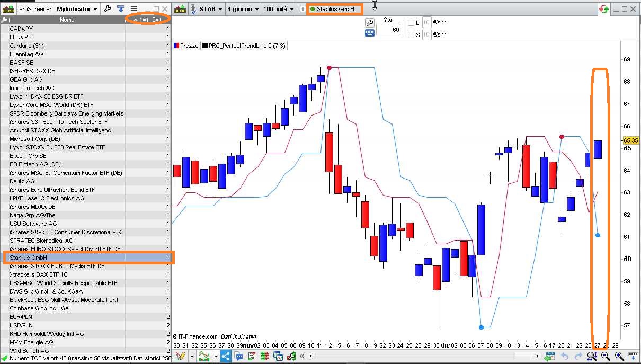
Task: Click the red-green arrows trading icon
Action: pyautogui.click(x=291, y=356)
